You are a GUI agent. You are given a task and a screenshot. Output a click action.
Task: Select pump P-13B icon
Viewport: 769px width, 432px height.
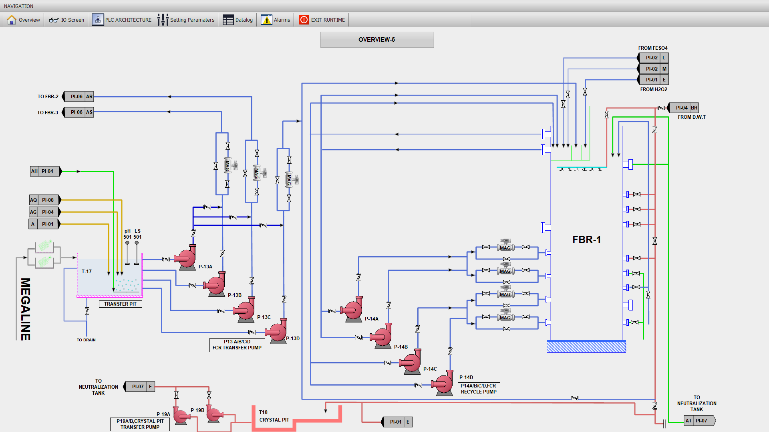click(x=215, y=286)
